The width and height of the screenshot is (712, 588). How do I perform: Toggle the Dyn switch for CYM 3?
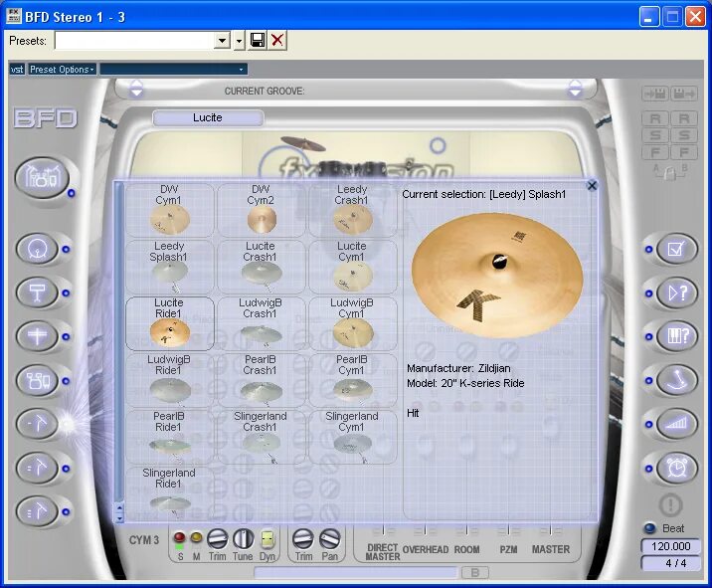pos(267,539)
